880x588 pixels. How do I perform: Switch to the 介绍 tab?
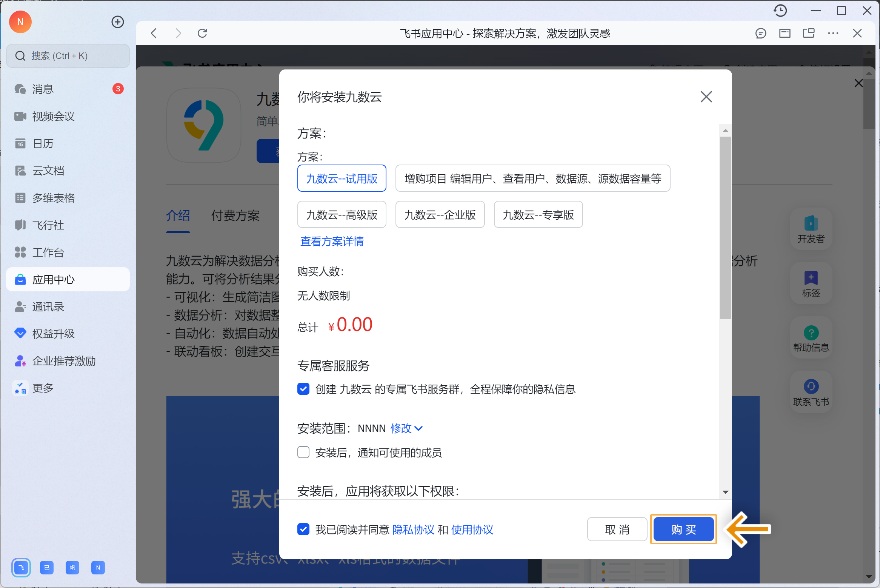[178, 216]
